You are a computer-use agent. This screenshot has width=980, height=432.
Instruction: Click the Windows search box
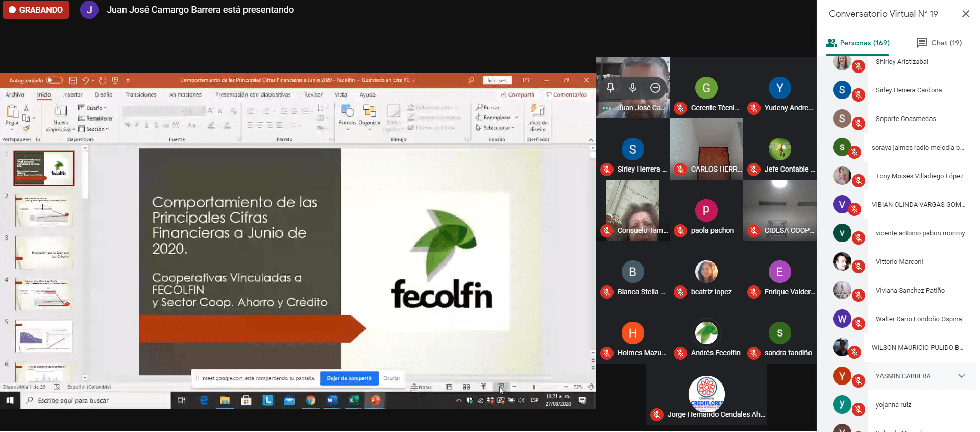(x=95, y=401)
